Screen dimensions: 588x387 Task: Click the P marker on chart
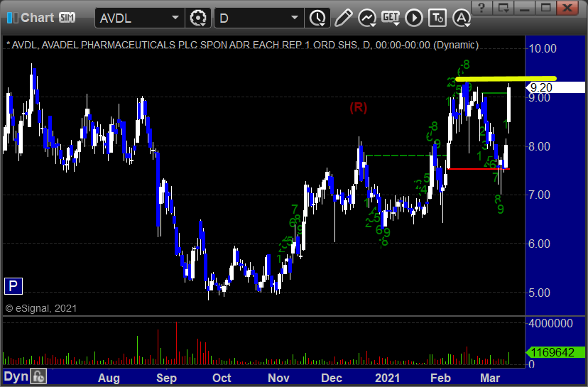tap(13, 286)
